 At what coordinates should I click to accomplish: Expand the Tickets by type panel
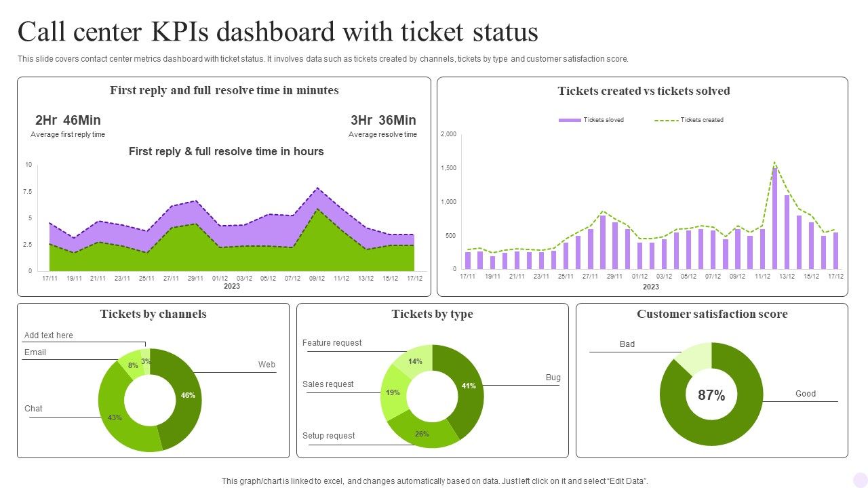click(432, 314)
